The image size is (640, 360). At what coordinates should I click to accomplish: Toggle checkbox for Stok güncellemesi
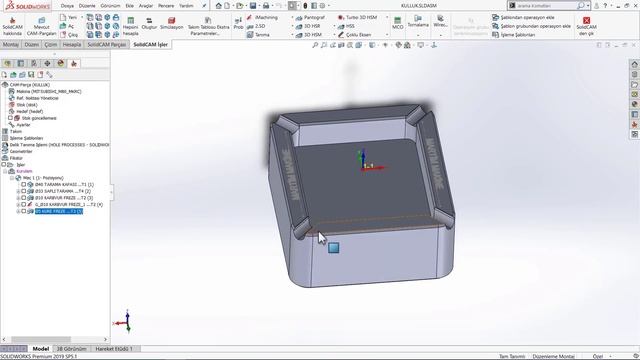(10, 118)
